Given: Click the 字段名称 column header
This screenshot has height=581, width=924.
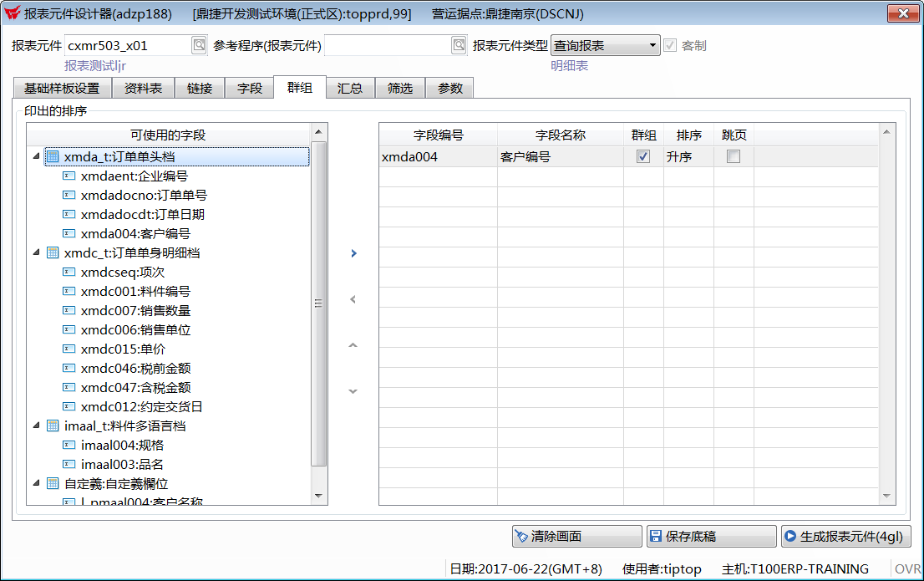Looking at the screenshot, I should pos(561,135).
